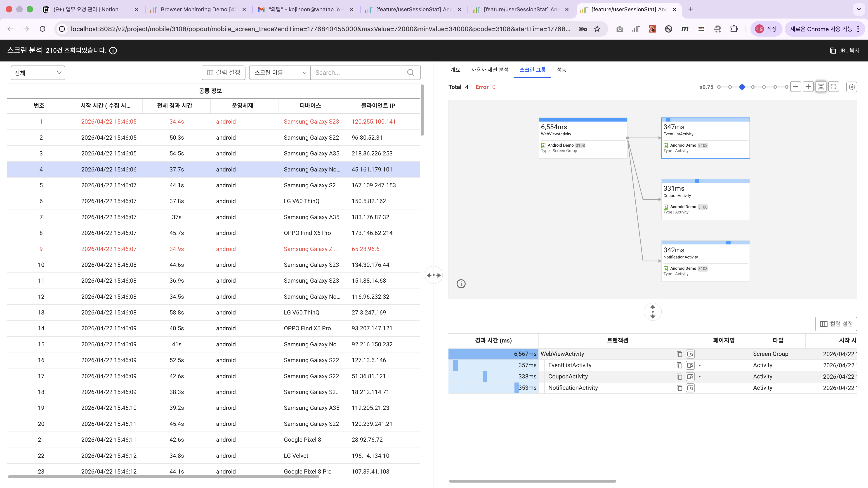Reset the graph with the circular arrow icon
The width and height of the screenshot is (868, 488).
coord(833,87)
